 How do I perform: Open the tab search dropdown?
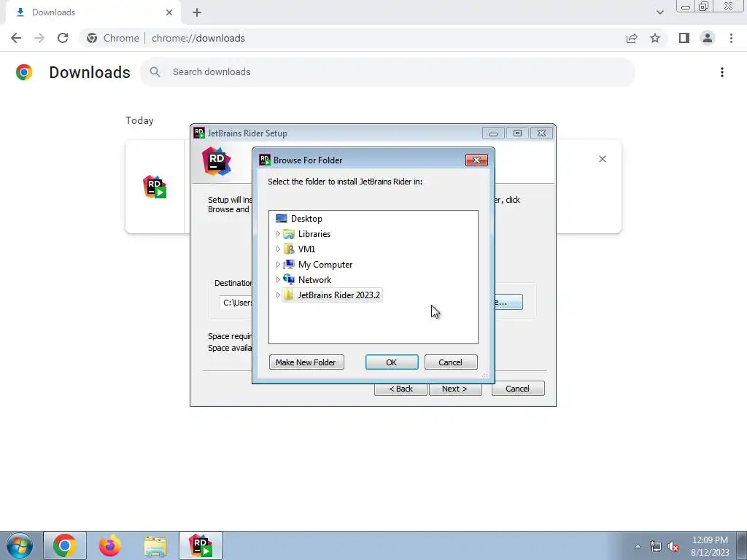pyautogui.click(x=659, y=12)
